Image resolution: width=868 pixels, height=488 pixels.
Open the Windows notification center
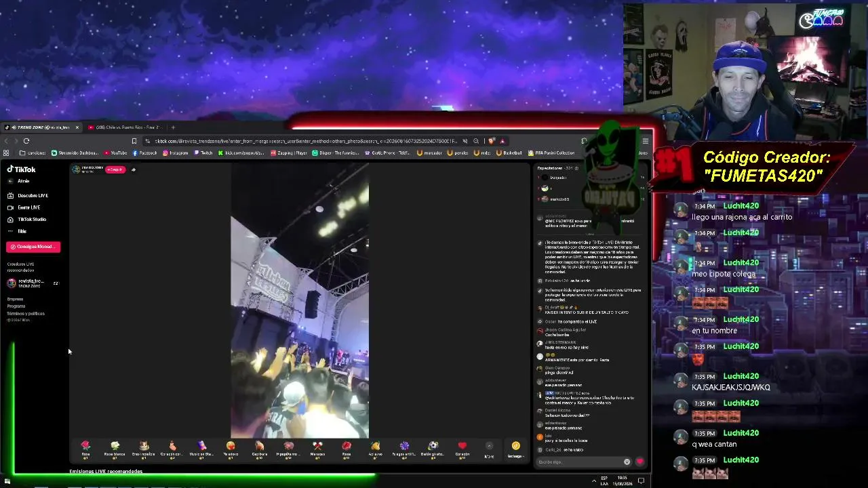point(641,481)
